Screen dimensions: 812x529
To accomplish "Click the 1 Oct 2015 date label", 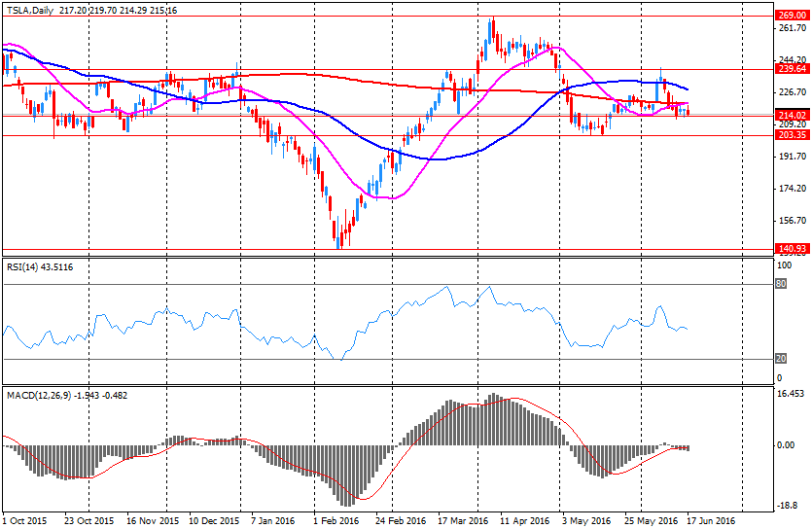I will [24, 520].
